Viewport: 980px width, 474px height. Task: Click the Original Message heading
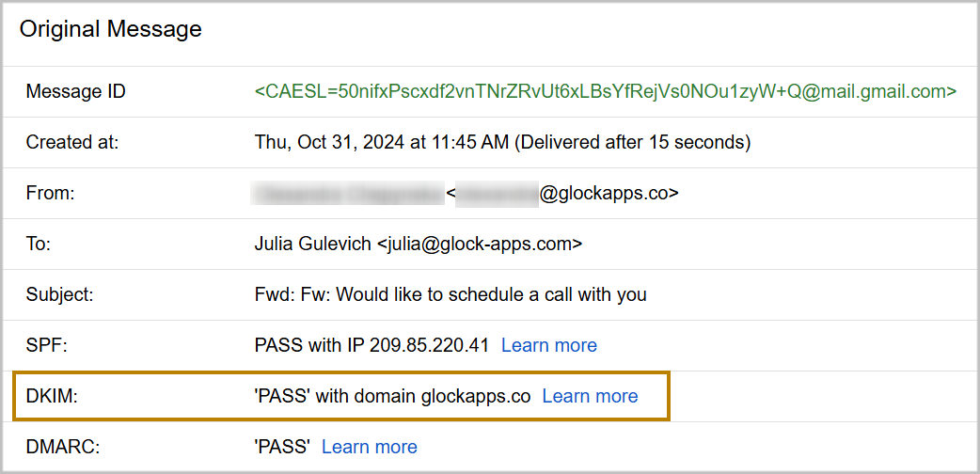[111, 29]
